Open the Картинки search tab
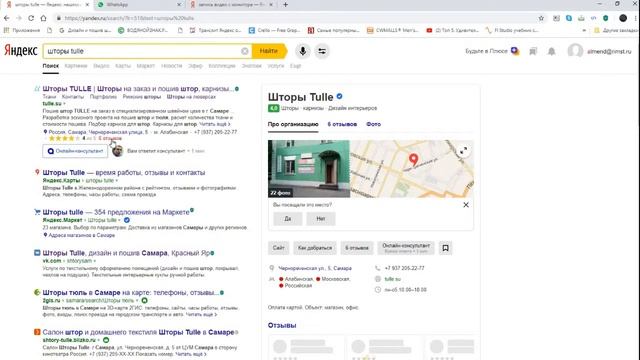 [x=76, y=66]
